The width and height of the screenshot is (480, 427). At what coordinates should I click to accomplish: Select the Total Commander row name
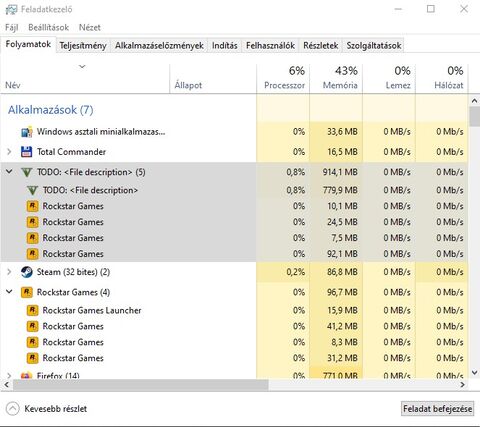pyautogui.click(x=71, y=152)
